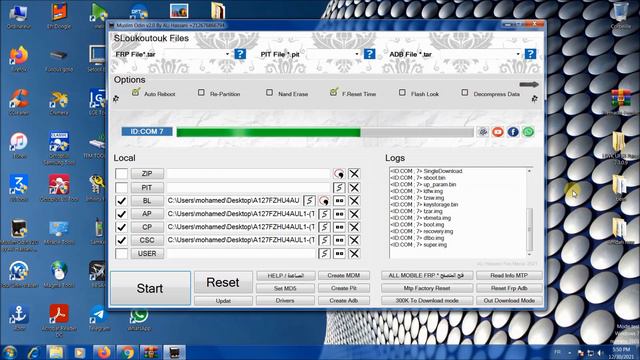Click the S icon in CSC row
This screenshot has height=360, width=640.
coord(324,240)
